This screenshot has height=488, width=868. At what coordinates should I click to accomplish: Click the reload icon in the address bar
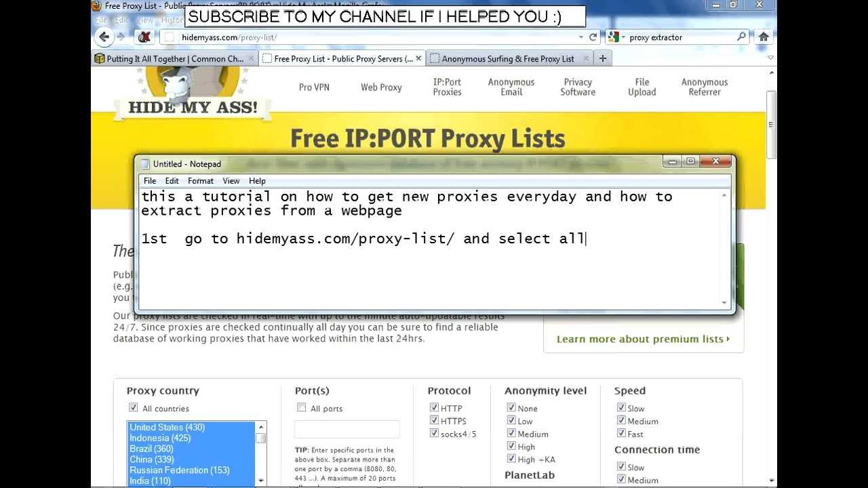(x=593, y=37)
